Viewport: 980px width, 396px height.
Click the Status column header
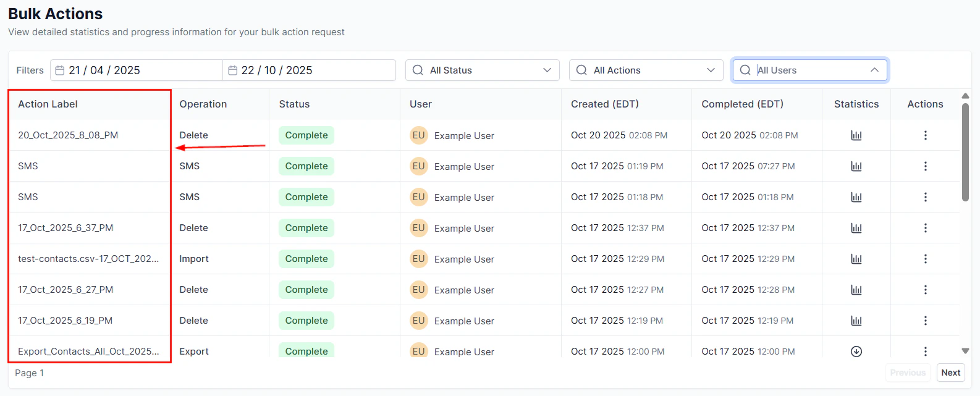coord(294,104)
